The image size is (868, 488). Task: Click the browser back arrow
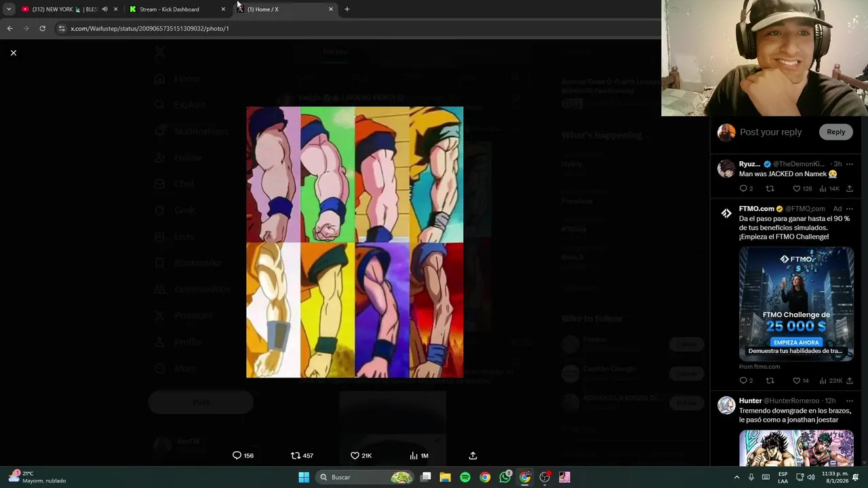9,28
